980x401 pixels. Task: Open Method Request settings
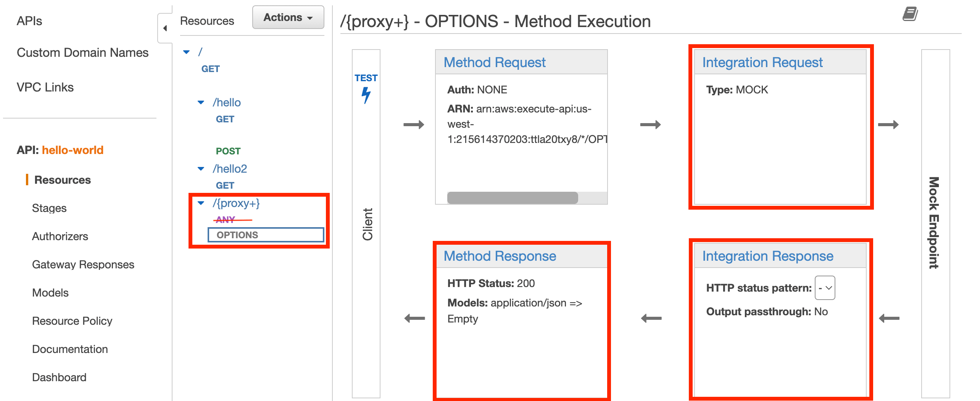coord(494,62)
